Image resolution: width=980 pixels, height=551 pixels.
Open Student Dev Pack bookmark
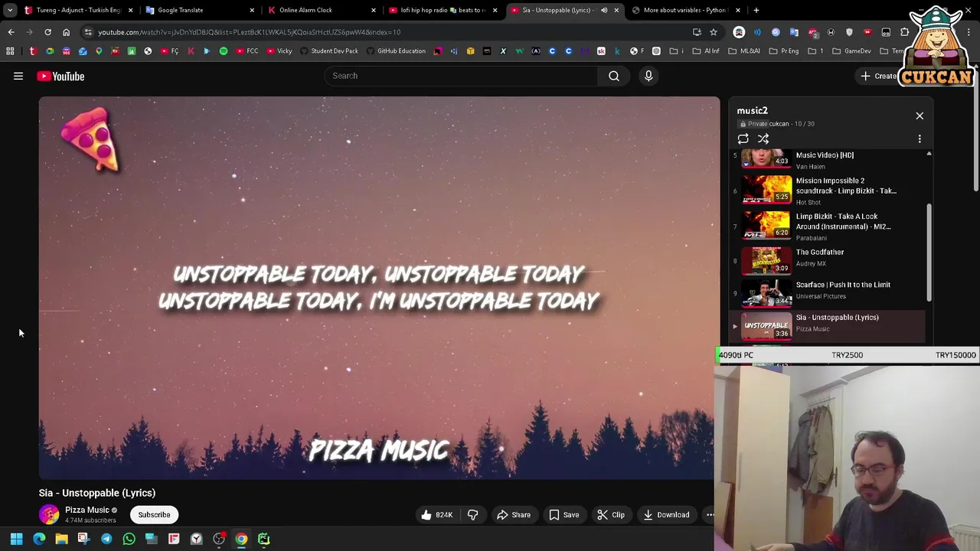329,51
